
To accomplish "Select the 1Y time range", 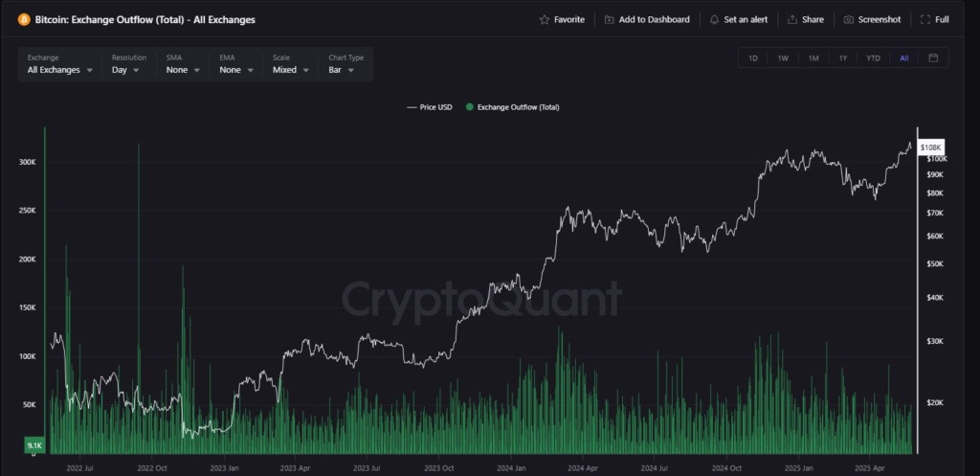I will [843, 58].
